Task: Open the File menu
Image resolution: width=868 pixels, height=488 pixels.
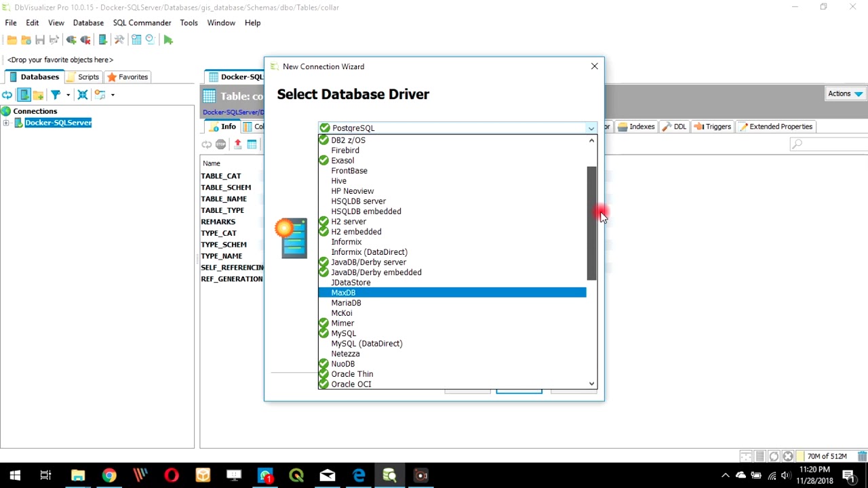Action: [11, 22]
